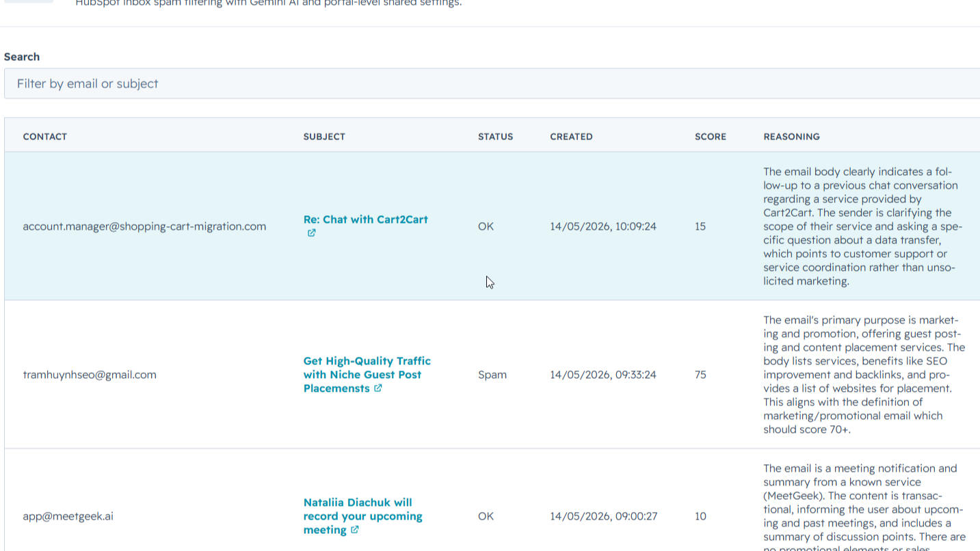Focus the Filter by email or subject field
The height and width of the screenshot is (551, 980).
tap(492, 83)
